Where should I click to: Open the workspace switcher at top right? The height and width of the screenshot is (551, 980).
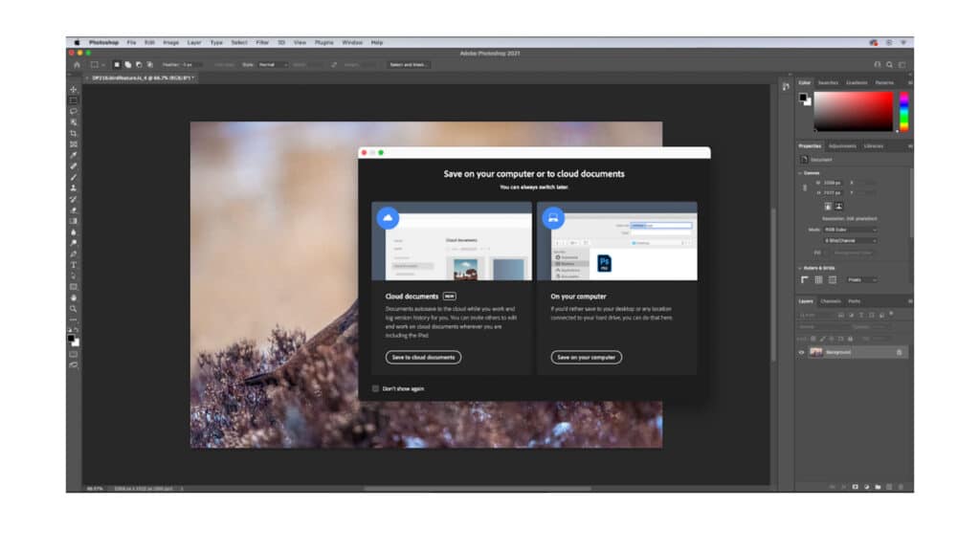[x=902, y=64]
